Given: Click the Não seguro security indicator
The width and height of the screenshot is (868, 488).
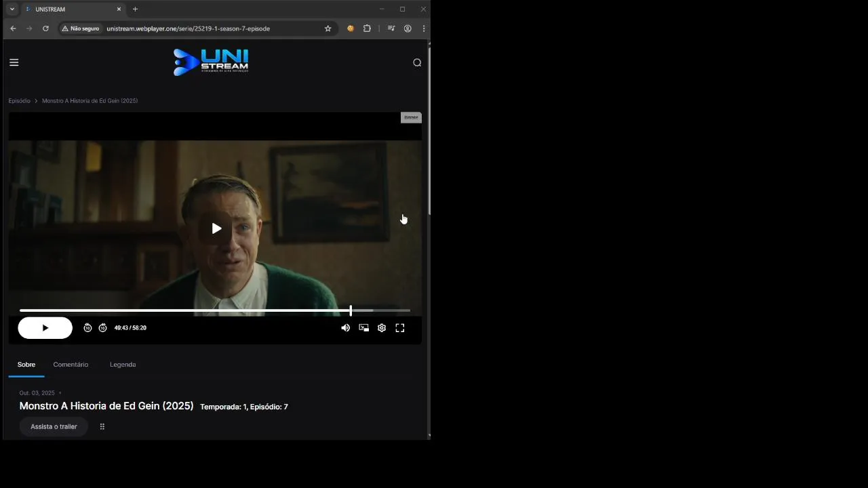Looking at the screenshot, I should click(x=81, y=28).
